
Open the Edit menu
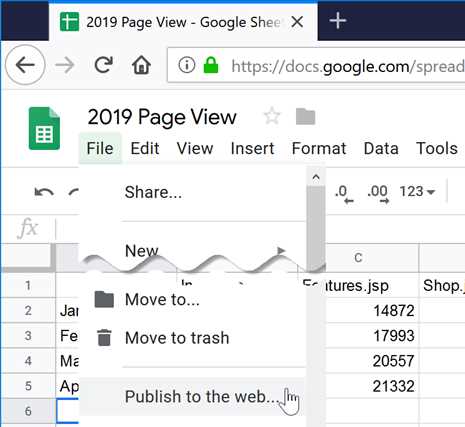tap(145, 148)
